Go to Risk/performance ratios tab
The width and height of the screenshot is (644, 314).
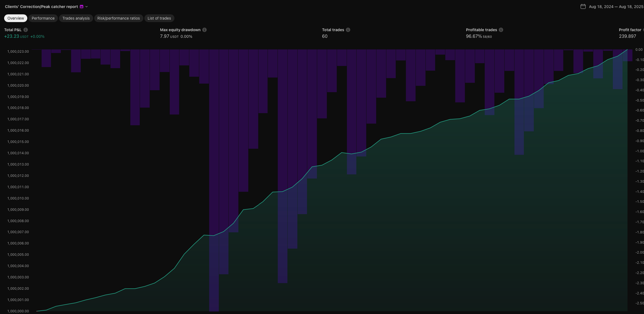click(118, 18)
